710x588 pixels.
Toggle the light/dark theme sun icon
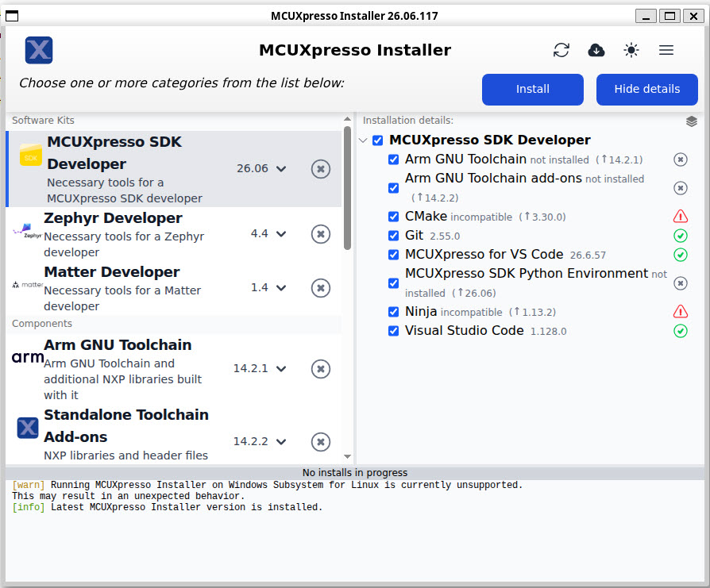click(631, 50)
